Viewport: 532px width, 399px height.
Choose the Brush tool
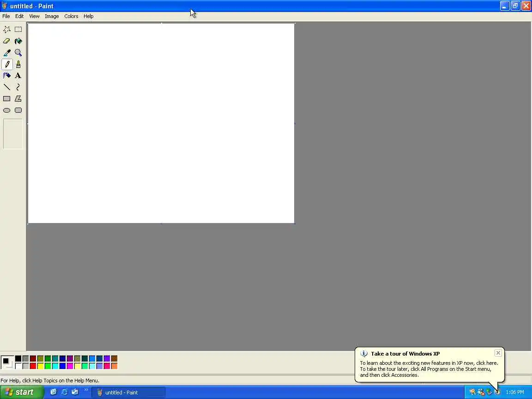coord(18,64)
